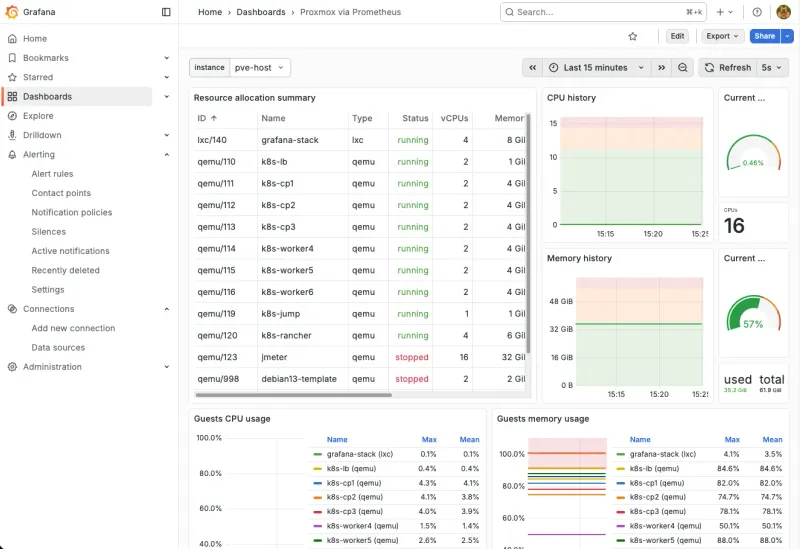
Task: Open the instance pve-host dropdown
Action: coord(260,67)
